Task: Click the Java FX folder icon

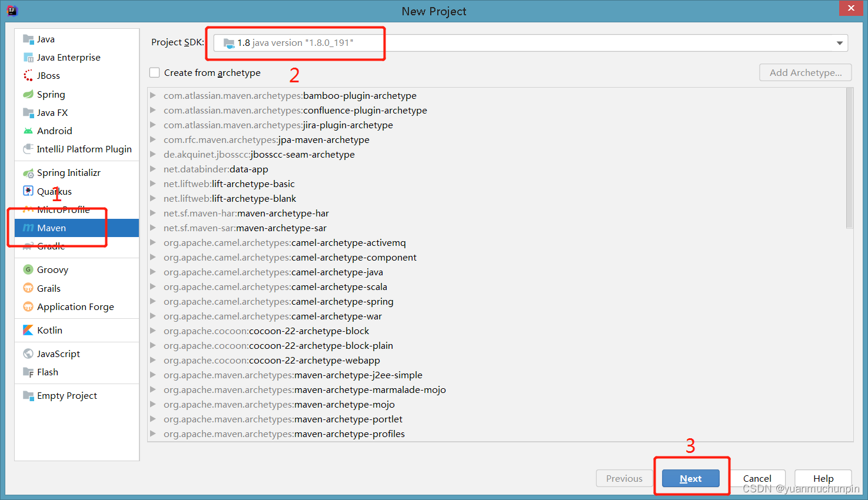Action: pos(28,112)
